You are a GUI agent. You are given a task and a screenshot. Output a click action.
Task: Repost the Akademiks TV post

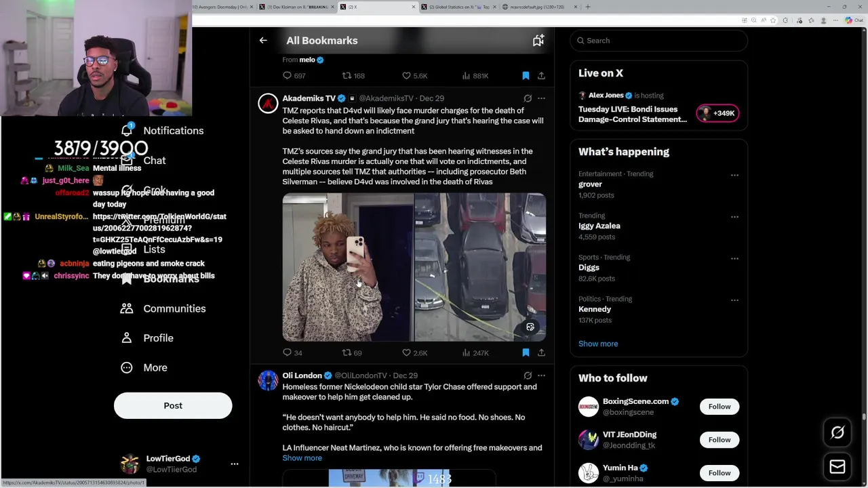point(351,352)
